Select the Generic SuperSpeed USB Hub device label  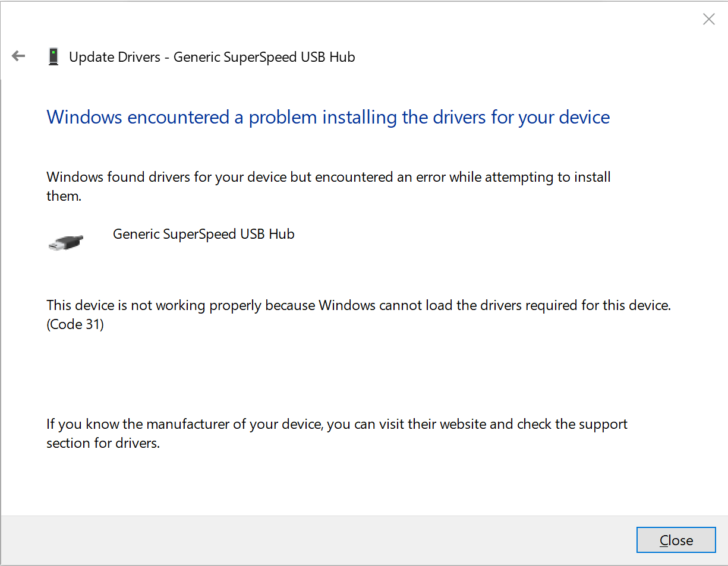[203, 234]
